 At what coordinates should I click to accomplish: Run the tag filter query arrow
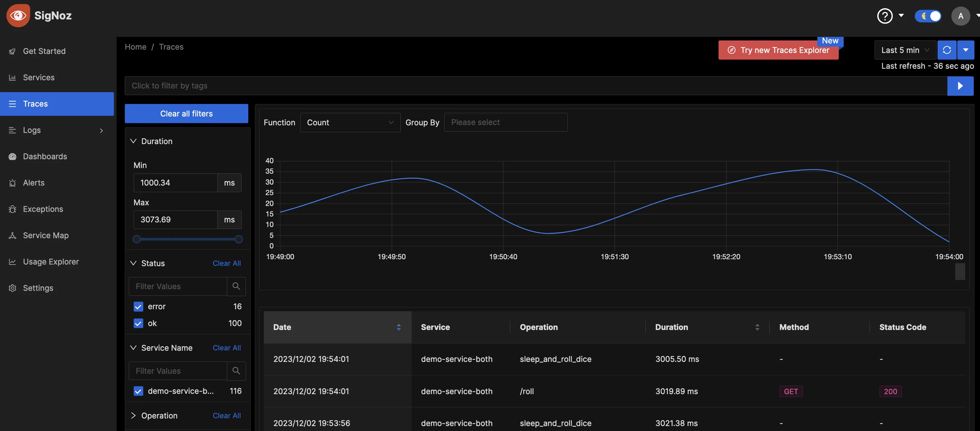tap(960, 86)
